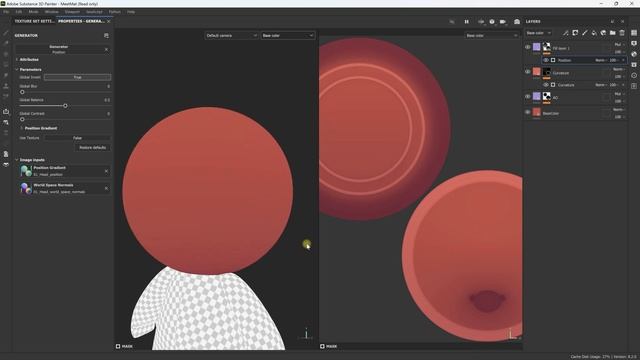The image size is (640, 360).
Task: Select the Polygon fill tool in left toolbar
Action: click(x=6, y=64)
